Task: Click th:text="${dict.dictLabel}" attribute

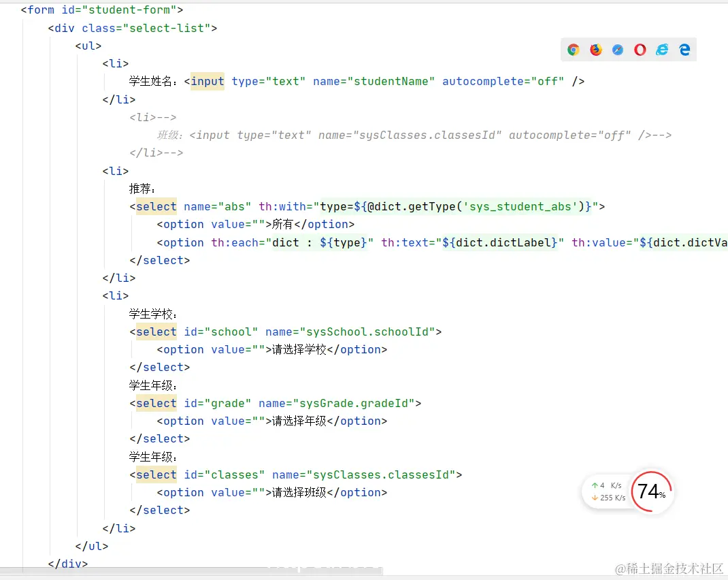Action: pyautogui.click(x=473, y=242)
